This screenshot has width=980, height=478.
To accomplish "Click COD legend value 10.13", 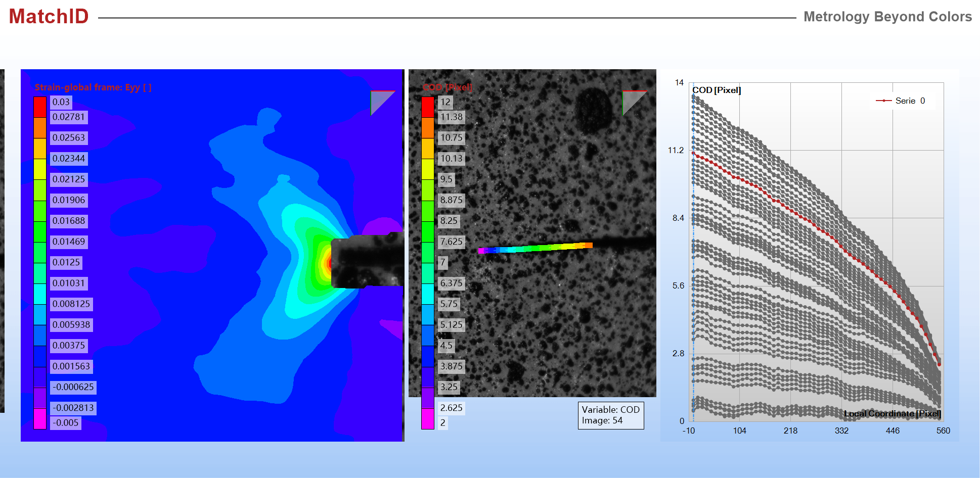I will click(x=452, y=159).
